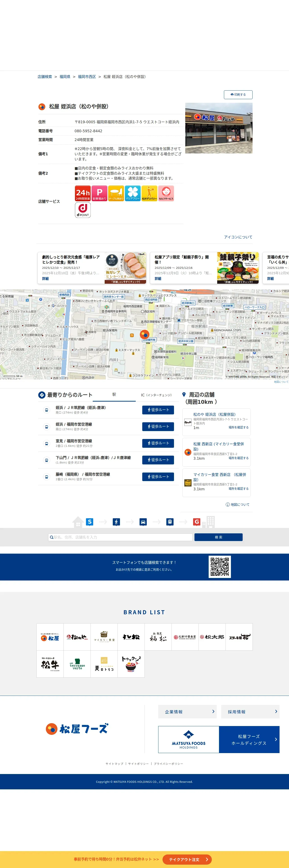Select the car route mode icon
This screenshot has width=289, height=868.
tap(143, 522)
